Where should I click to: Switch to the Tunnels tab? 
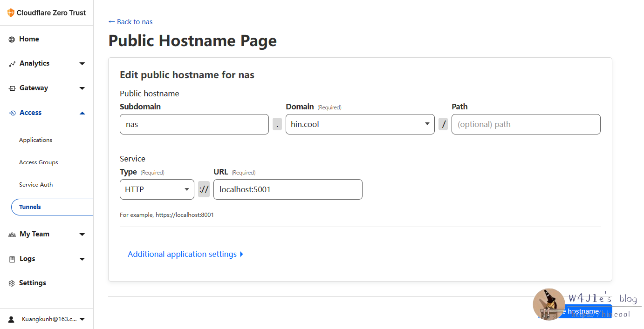(x=29, y=207)
